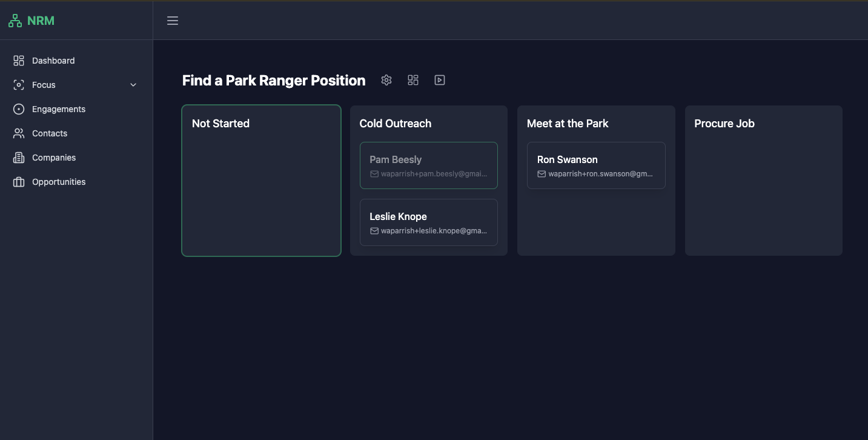Image resolution: width=868 pixels, height=440 pixels.
Task: Select the Focus sidebar icon
Action: click(x=18, y=85)
